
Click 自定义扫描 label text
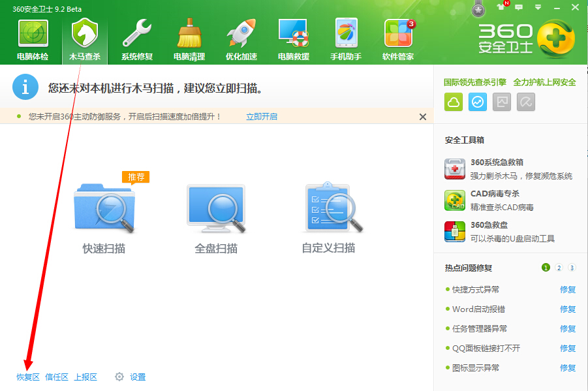(x=328, y=248)
